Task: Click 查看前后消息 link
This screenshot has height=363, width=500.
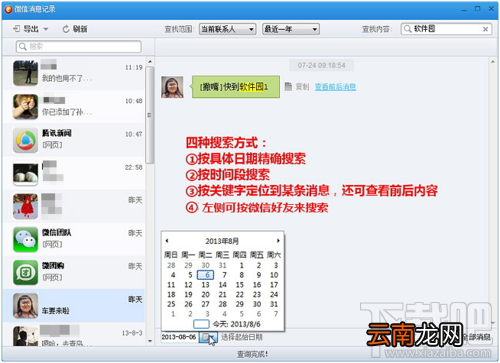Action: coord(335,87)
